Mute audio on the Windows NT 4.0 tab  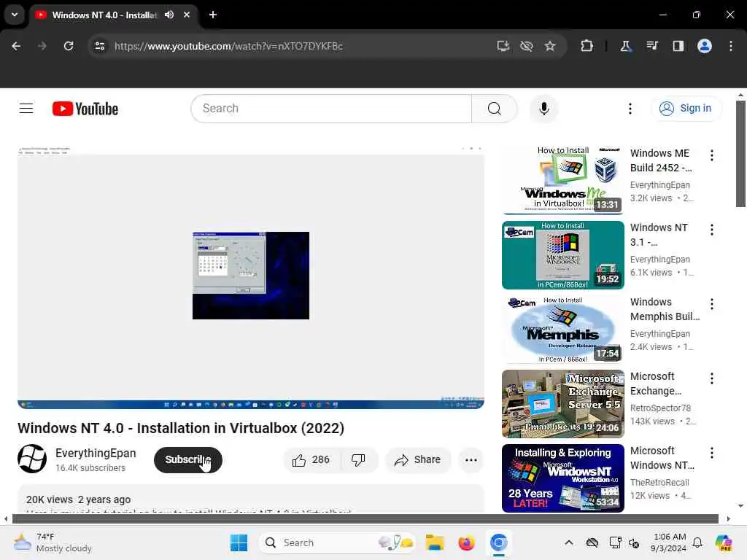pos(169,15)
